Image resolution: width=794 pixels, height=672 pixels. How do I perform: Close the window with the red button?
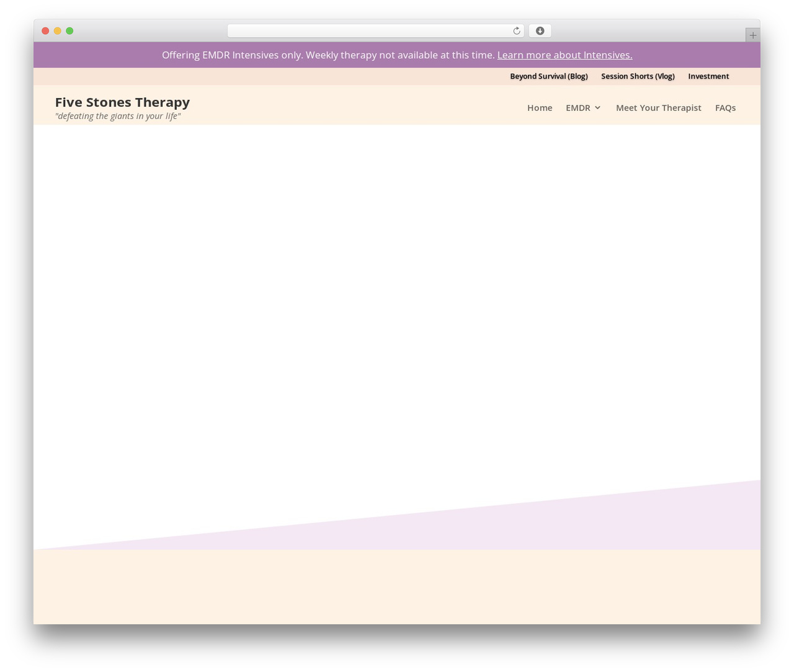click(x=45, y=31)
